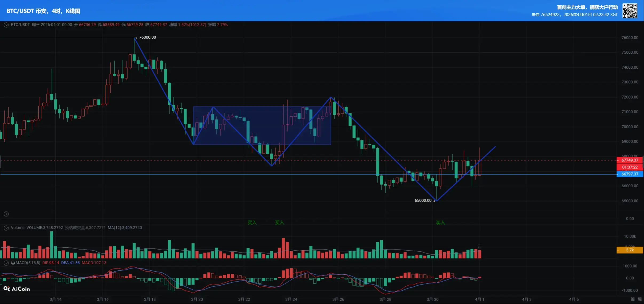
Task: Click the Volume indicator name label
Action: point(18,228)
